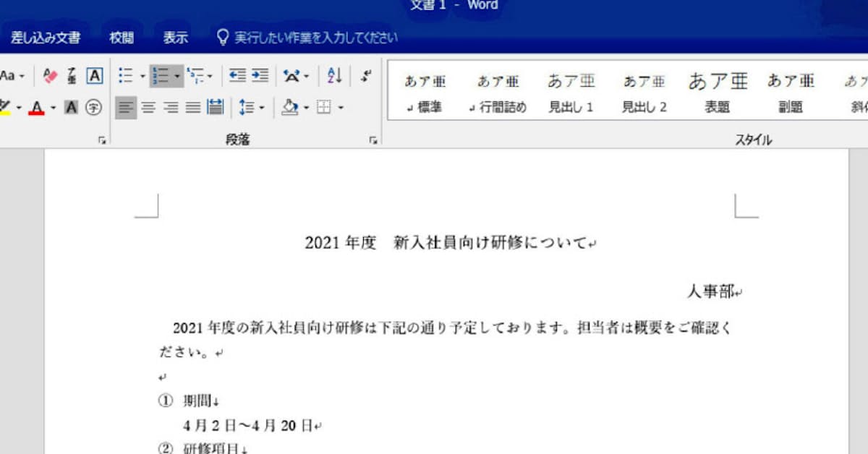Image resolution: width=868 pixels, height=454 pixels.
Task: Open the 差し込み文書 ribbon tab
Action: pyautogui.click(x=46, y=38)
